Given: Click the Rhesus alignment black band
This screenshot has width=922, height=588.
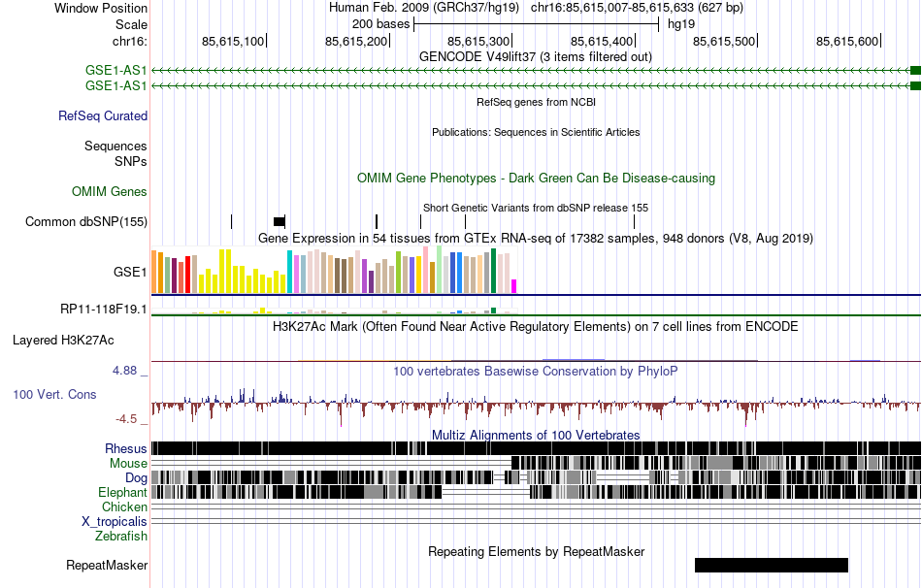Looking at the screenshot, I should pyautogui.click(x=536, y=448).
